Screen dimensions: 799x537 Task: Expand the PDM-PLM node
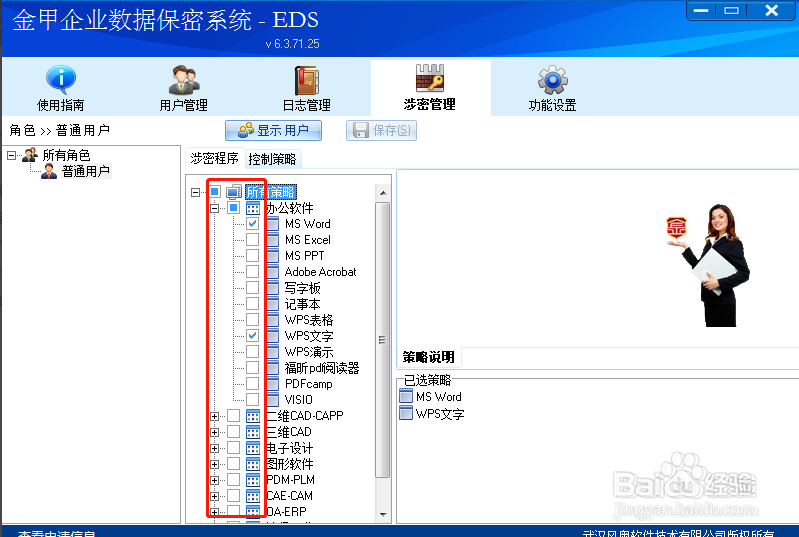(215, 480)
